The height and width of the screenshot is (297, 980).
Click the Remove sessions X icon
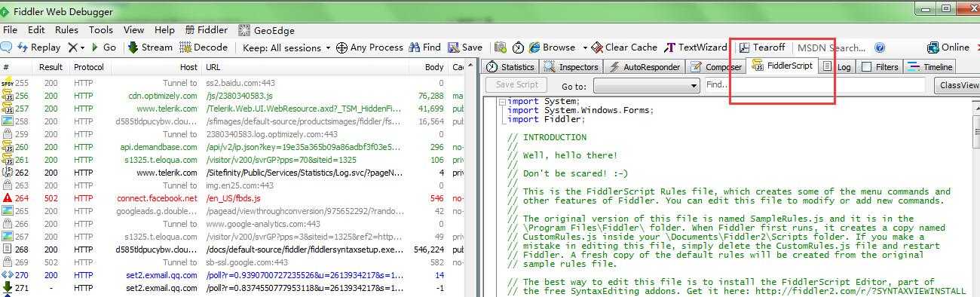[x=72, y=47]
